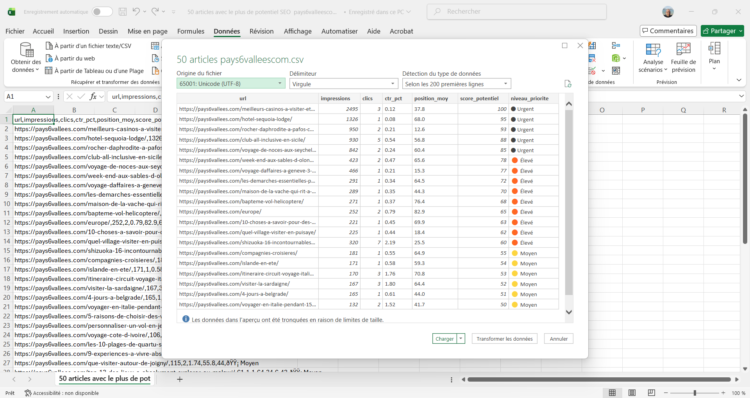The image size is (750, 398).
Task: Click the undo arrow icon
Action: pyautogui.click(x=136, y=11)
